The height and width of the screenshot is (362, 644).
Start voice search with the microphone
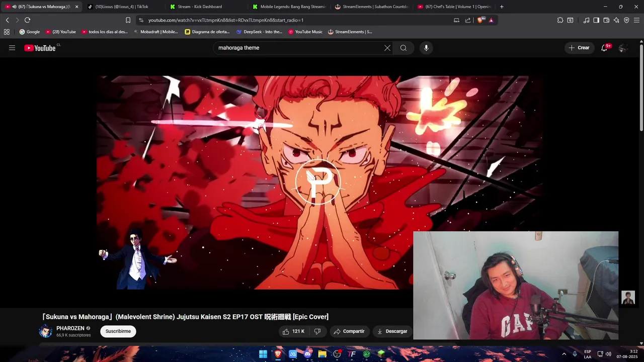tap(426, 48)
